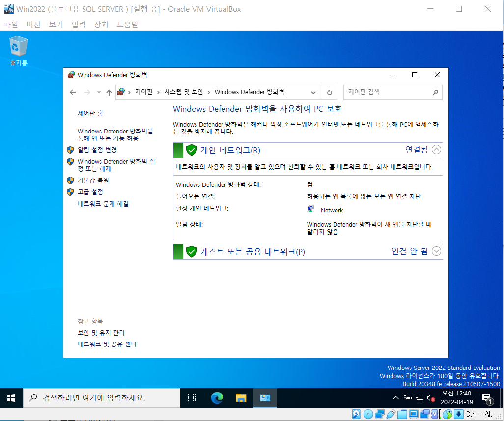Image resolution: width=504 pixels, height=421 pixels.
Task: Click the 기본값 복원 link
Action: (93, 180)
